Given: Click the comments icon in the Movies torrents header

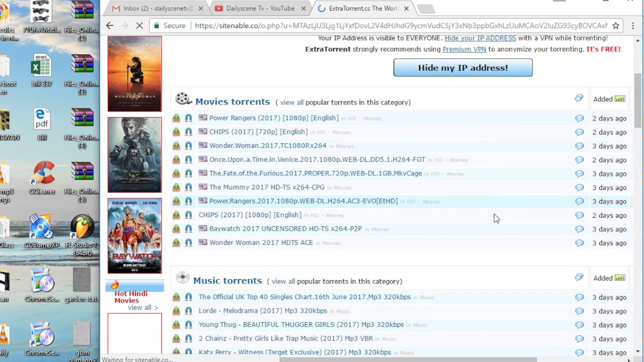Looking at the screenshot, I should point(579,99).
